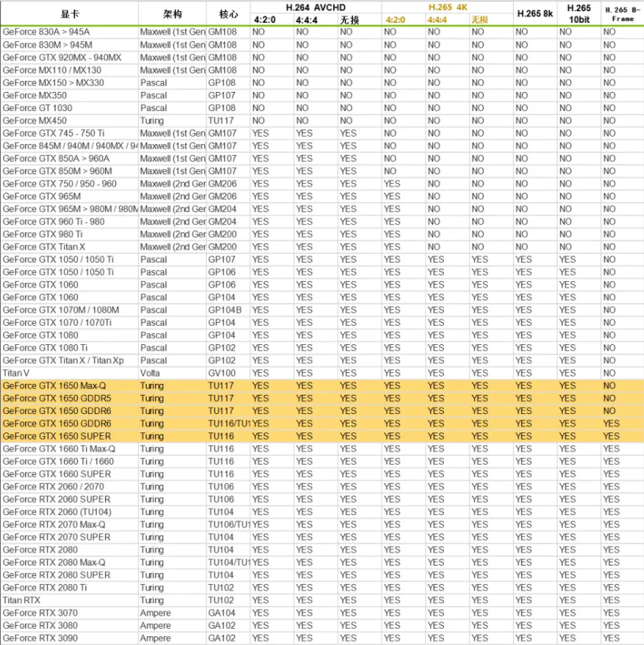Select GeForce GTX 1070 / 1070Ti cell

57,322
